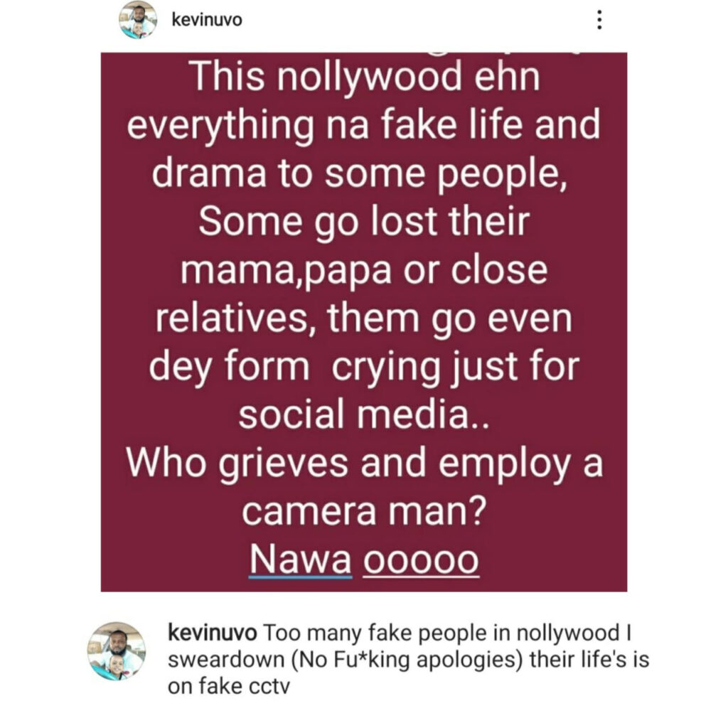The image size is (728, 728).
Task: Click the underlined word "Nawa"
Action: tap(301, 560)
